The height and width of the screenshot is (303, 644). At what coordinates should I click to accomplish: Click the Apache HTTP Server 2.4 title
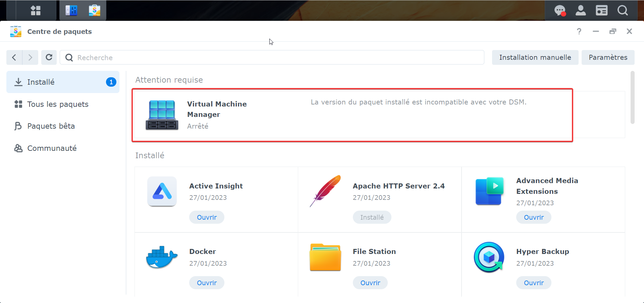tap(399, 186)
